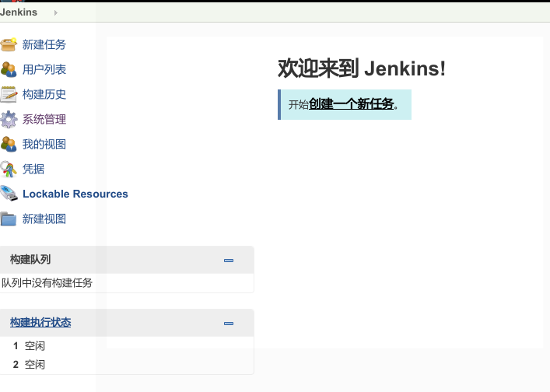Open the 我的视图 link

click(44, 144)
